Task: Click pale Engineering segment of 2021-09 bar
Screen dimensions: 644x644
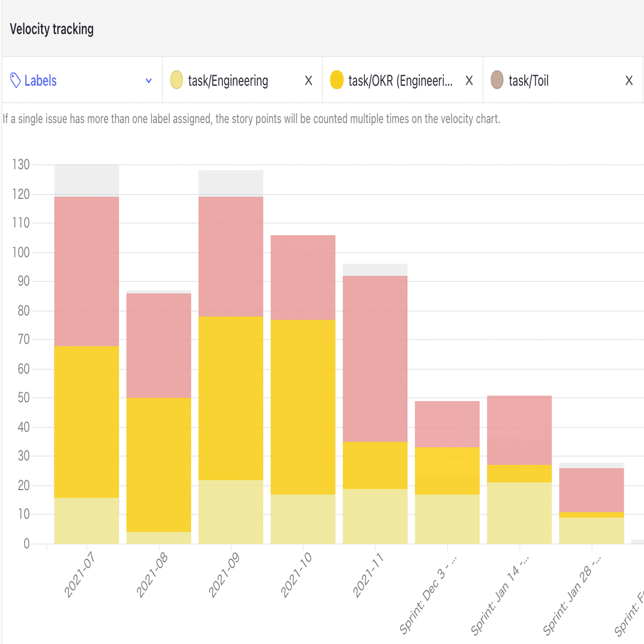Action: point(231,512)
